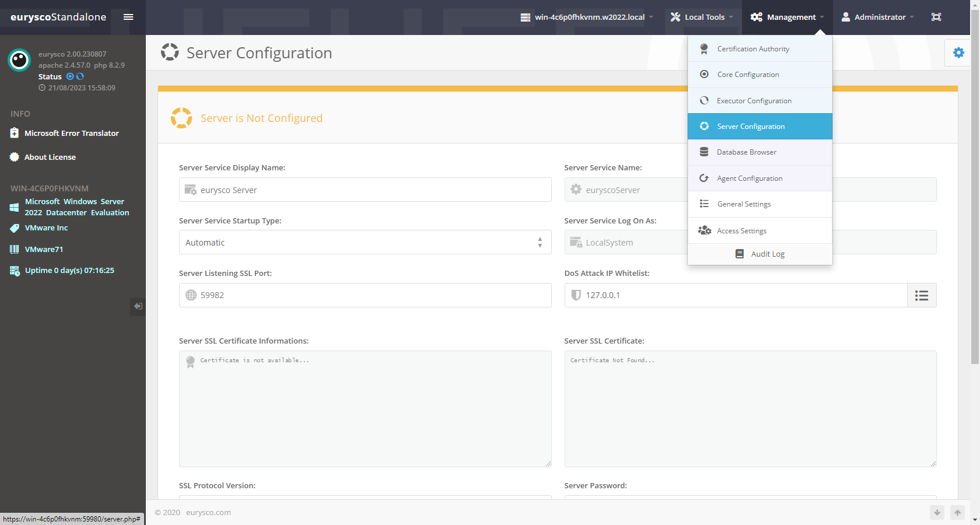
Task: Click the first blue Status indicator icon
Action: 70,76
